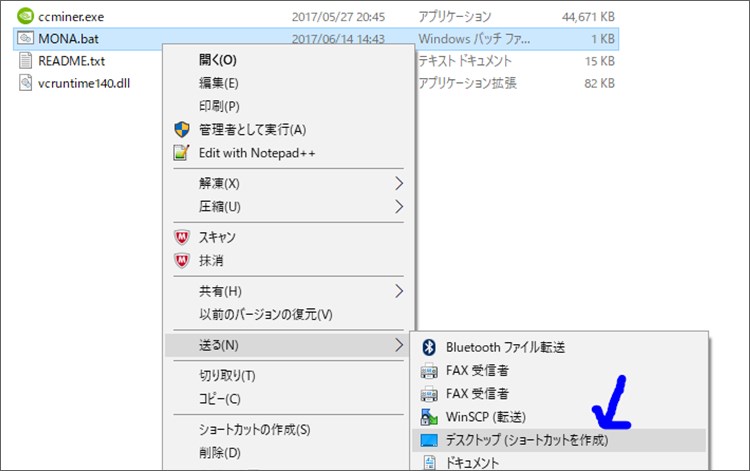This screenshot has height=471, width=750.
Task: Click the 15 KB size value
Action: tap(600, 61)
